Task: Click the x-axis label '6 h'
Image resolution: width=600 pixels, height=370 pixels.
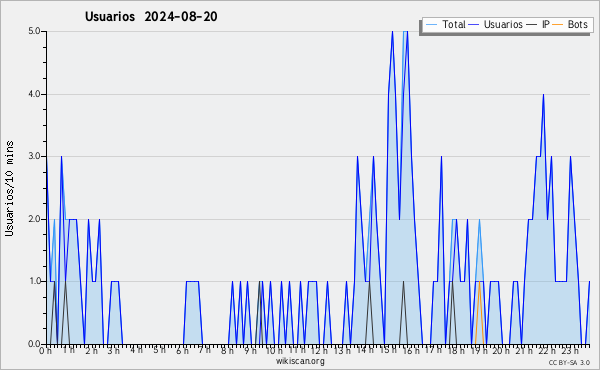Action: [x=182, y=350]
